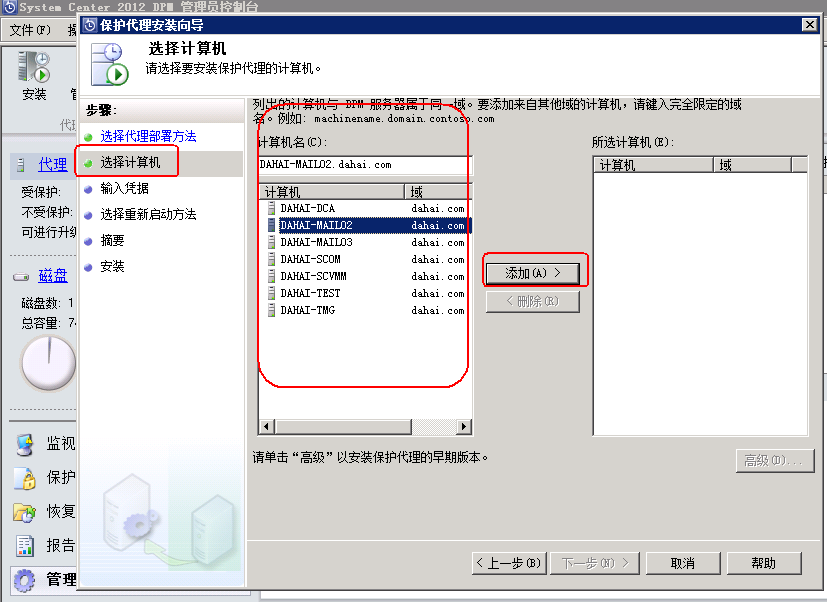Click the 取消 button

coord(682,563)
